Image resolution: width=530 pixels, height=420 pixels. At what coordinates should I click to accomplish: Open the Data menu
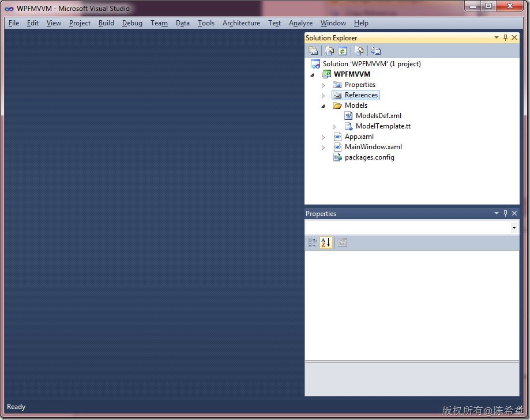[182, 23]
